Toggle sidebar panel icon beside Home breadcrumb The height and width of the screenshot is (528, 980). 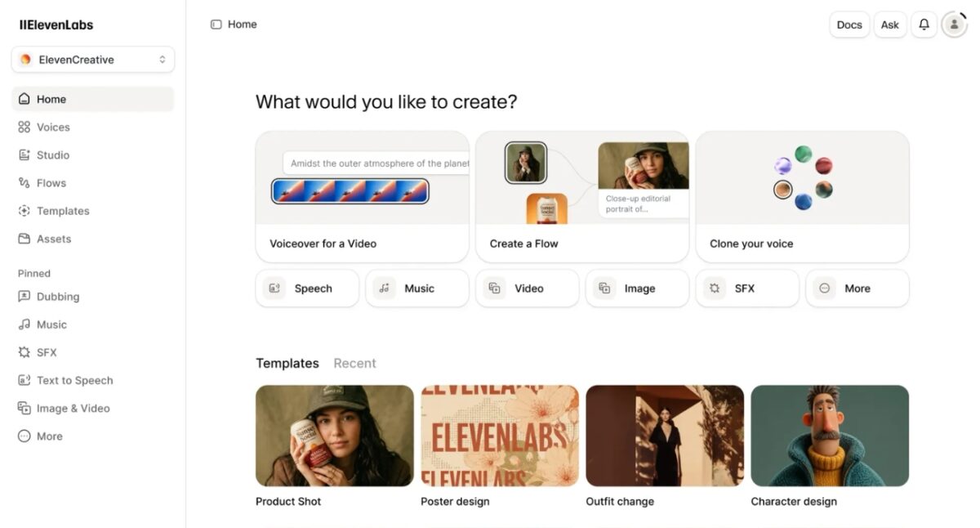pos(216,25)
